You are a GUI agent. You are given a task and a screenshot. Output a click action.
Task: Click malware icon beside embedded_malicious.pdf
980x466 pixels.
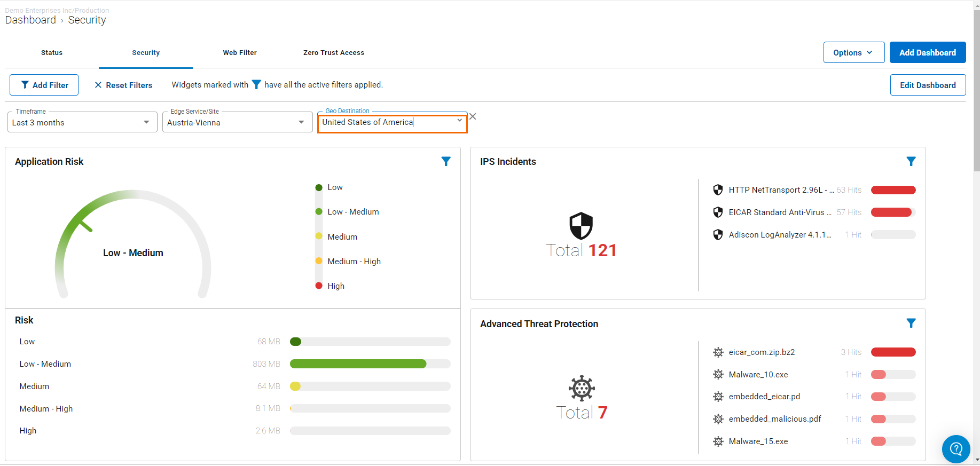pos(718,418)
